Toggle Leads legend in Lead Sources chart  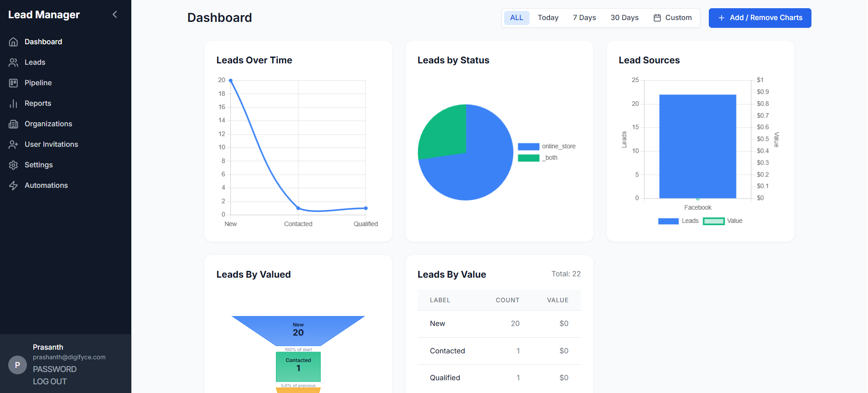[668, 221]
